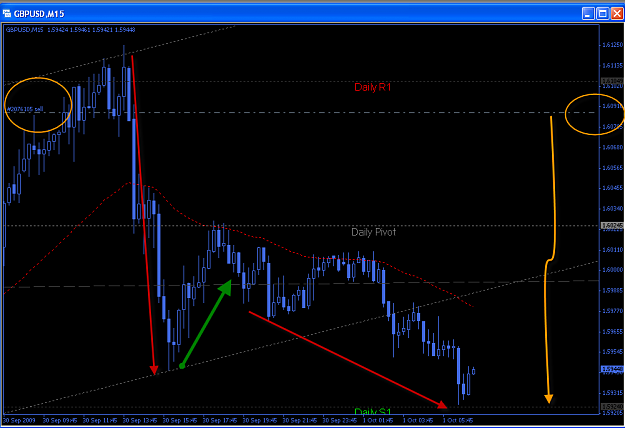The height and width of the screenshot is (428, 625).
Task: Select the Daily Pivot label
Action: click(373, 232)
